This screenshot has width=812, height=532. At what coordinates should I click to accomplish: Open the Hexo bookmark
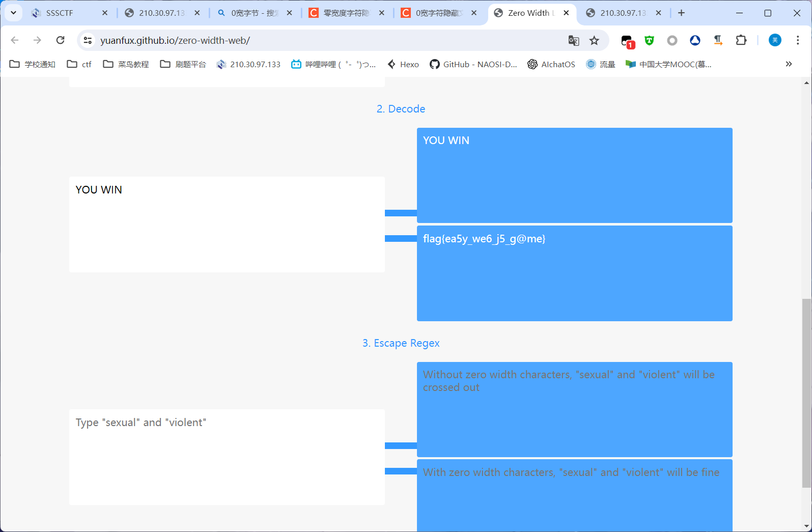tap(403, 64)
